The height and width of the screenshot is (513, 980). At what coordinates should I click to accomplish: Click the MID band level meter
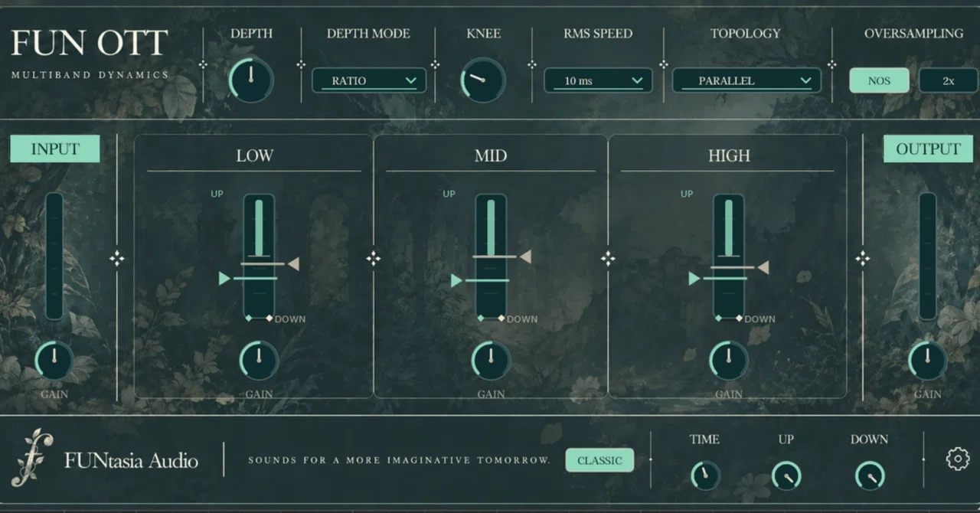(491, 256)
